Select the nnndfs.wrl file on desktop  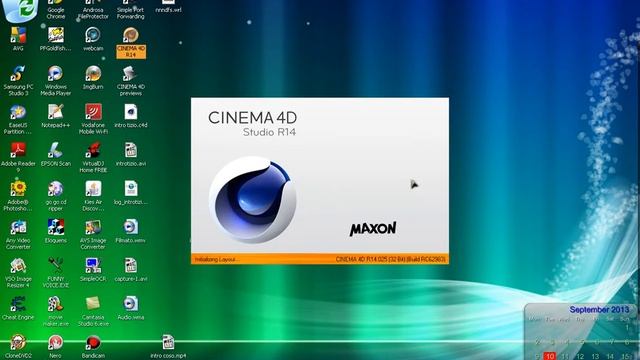(x=168, y=7)
